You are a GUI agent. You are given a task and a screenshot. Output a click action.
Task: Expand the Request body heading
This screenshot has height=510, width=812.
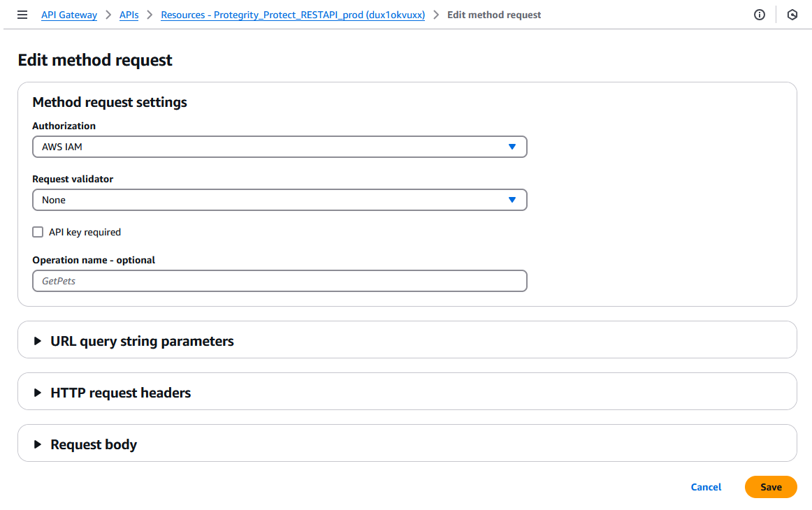click(94, 444)
